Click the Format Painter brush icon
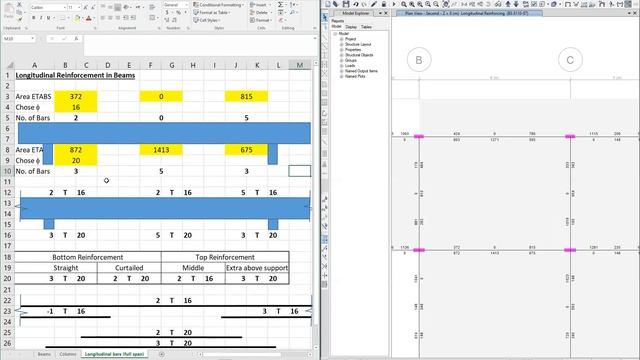The width and height of the screenshot is (640, 360). pyautogui.click(x=19, y=19)
